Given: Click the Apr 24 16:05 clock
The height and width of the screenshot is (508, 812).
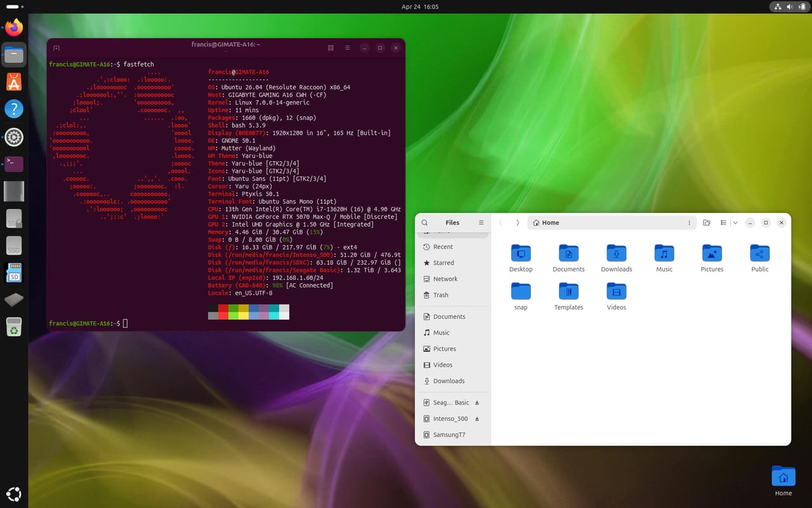Looking at the screenshot, I should tap(420, 7).
